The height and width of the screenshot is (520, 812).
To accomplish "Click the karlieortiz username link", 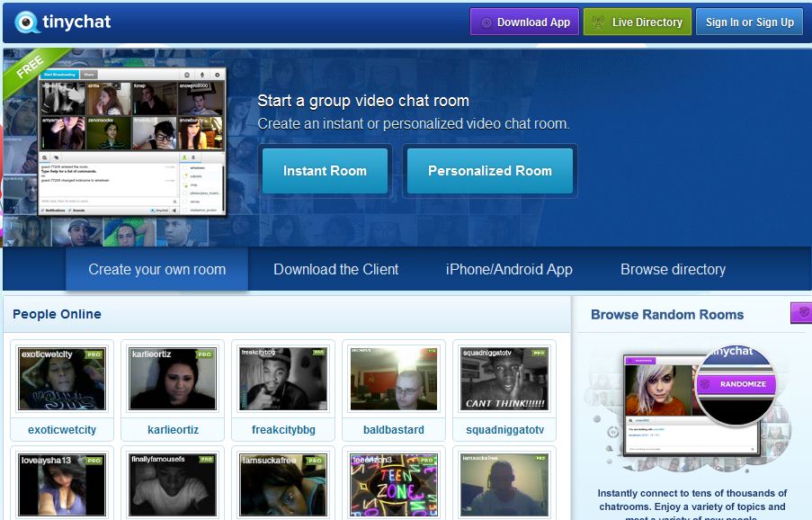I will point(173,430).
